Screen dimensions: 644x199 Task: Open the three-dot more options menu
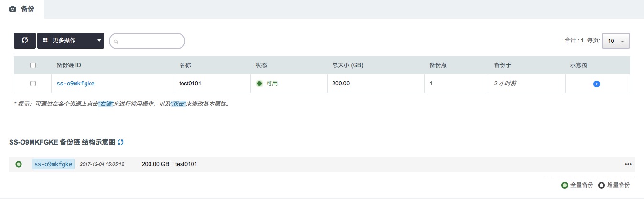[628, 164]
